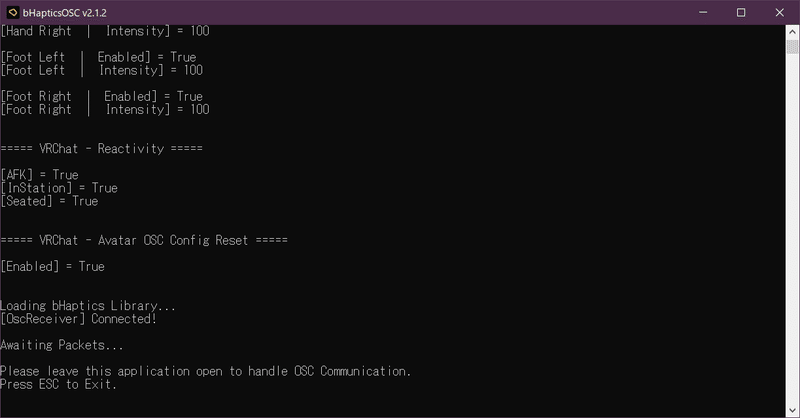Image resolution: width=800 pixels, height=418 pixels.
Task: Click the Seated = True line
Action: point(50,201)
